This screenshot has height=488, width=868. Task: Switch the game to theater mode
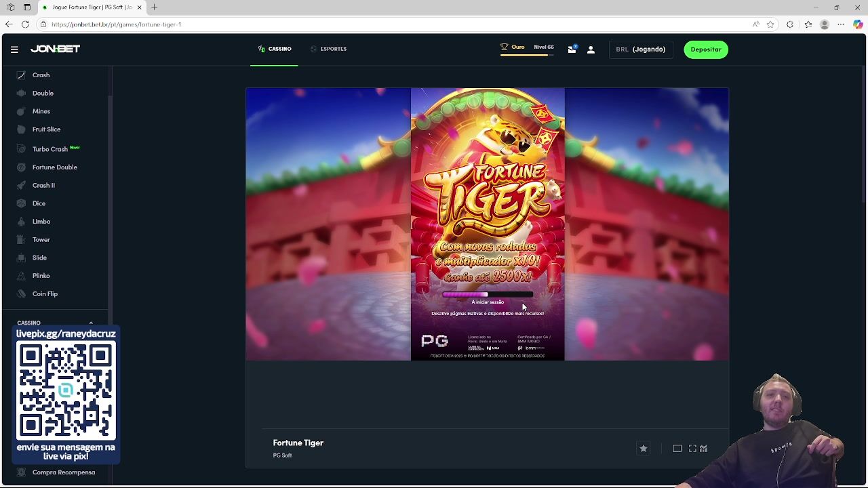coord(677,448)
